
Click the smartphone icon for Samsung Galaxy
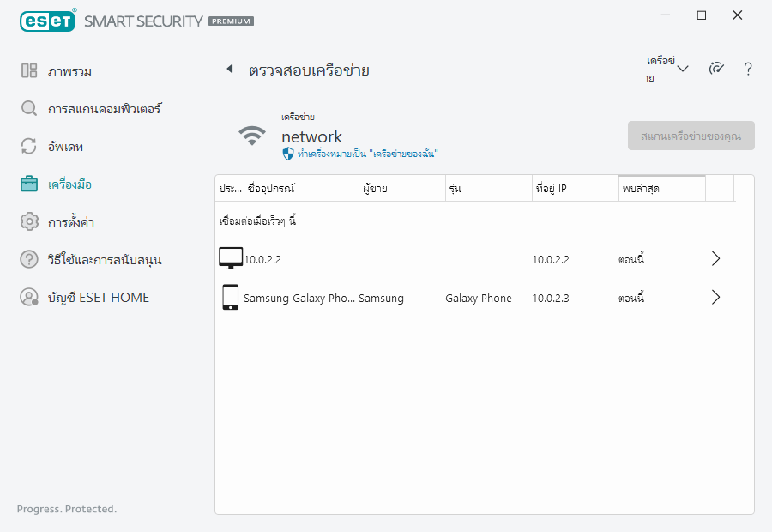(230, 298)
